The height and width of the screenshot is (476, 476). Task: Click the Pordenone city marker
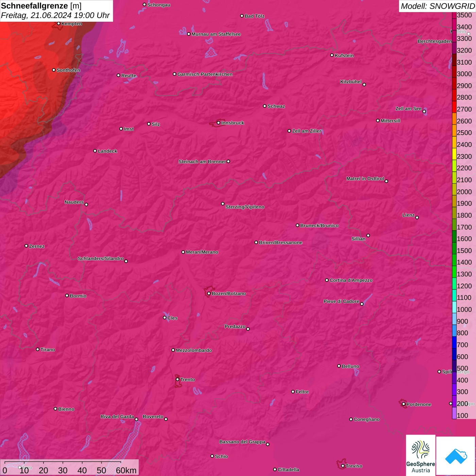[x=404, y=404]
